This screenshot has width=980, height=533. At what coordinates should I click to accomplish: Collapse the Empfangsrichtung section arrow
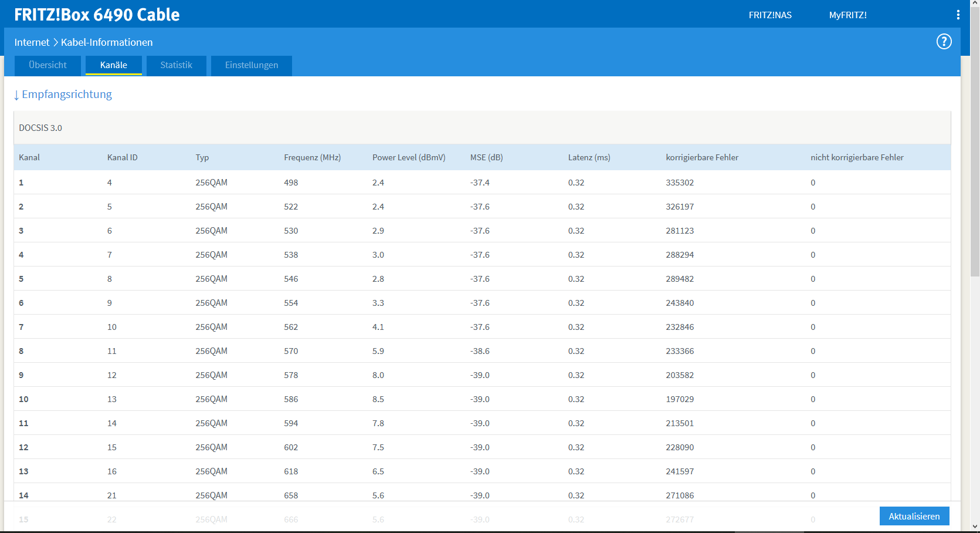click(x=16, y=95)
